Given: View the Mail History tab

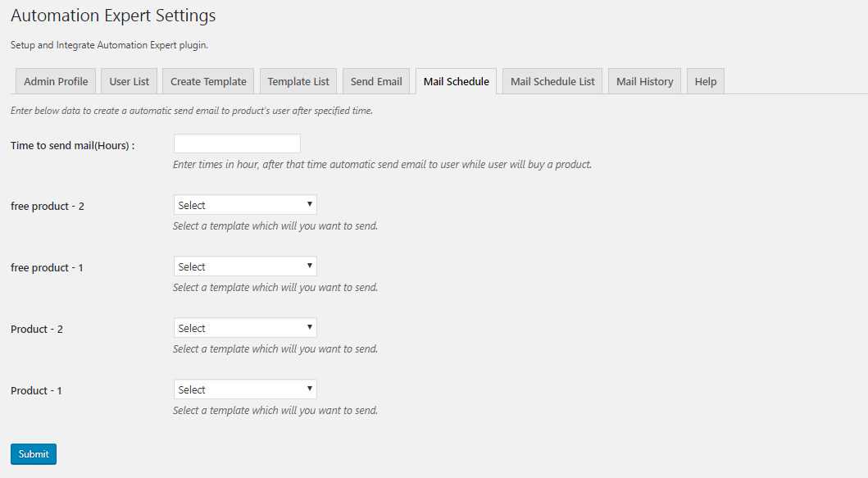Looking at the screenshot, I should (x=644, y=81).
